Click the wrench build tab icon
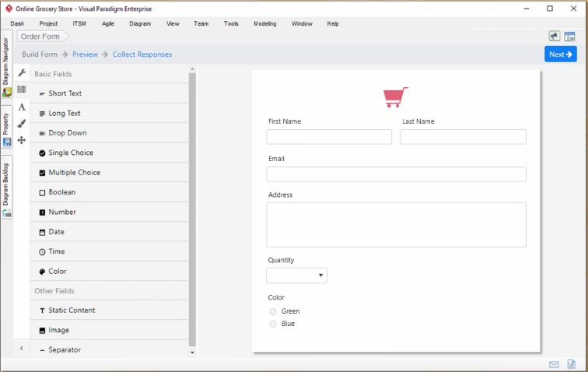Viewport: 588px width, 372px height. (x=22, y=73)
